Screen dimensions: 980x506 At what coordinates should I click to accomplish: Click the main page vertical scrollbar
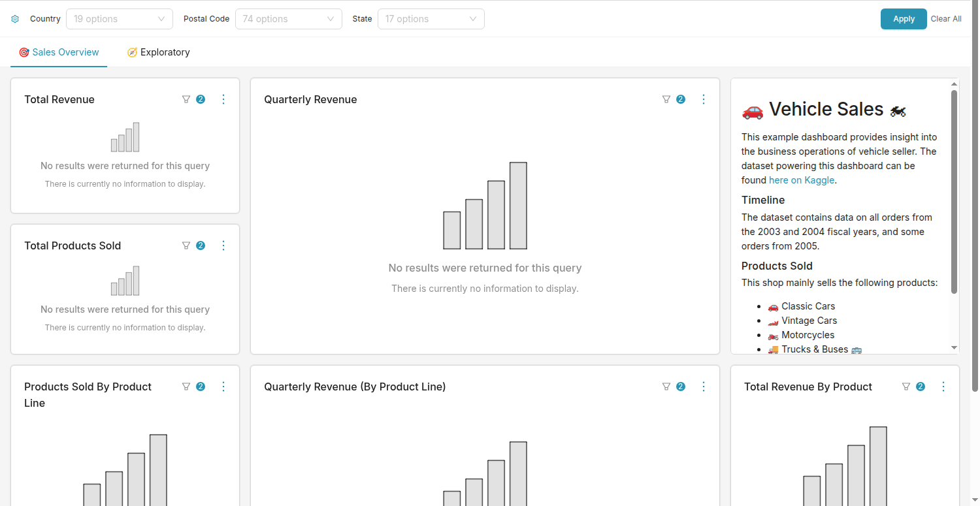pyautogui.click(x=975, y=196)
